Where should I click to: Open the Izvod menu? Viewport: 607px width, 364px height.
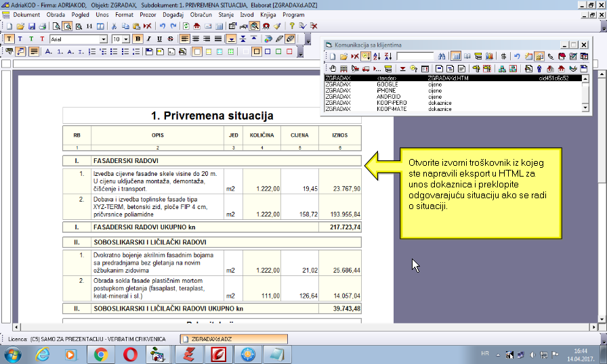tap(247, 15)
